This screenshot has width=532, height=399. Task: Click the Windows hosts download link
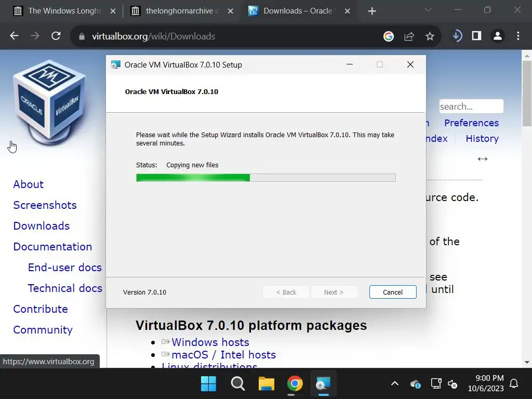tap(210, 342)
